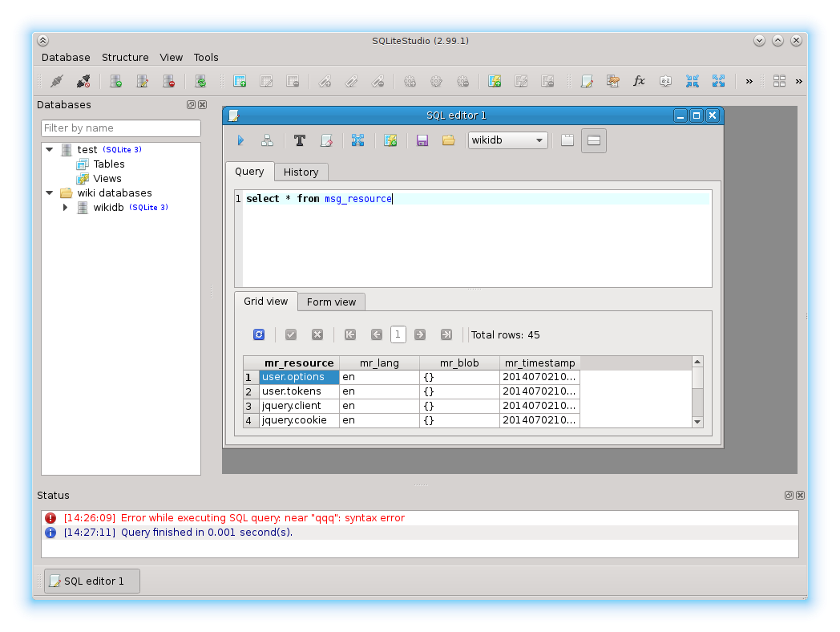840x632 pixels.
Task: Click the create trigger gear icon
Action: click(410, 81)
